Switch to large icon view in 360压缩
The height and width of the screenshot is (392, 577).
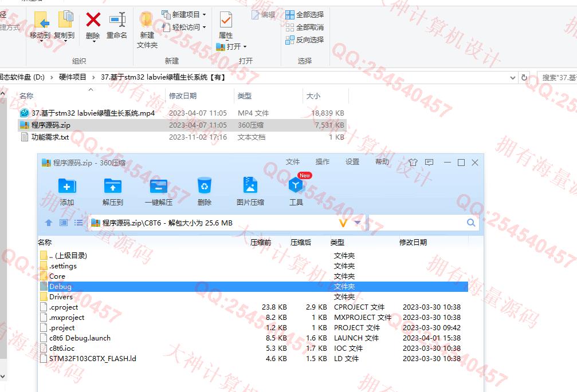[64, 223]
